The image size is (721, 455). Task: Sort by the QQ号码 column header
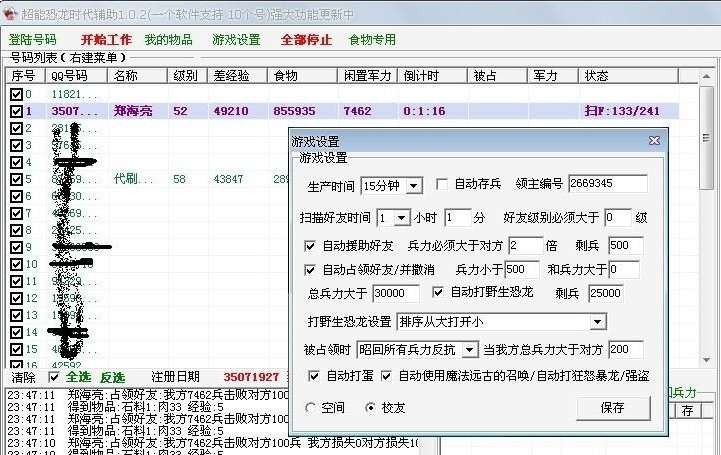click(76, 75)
